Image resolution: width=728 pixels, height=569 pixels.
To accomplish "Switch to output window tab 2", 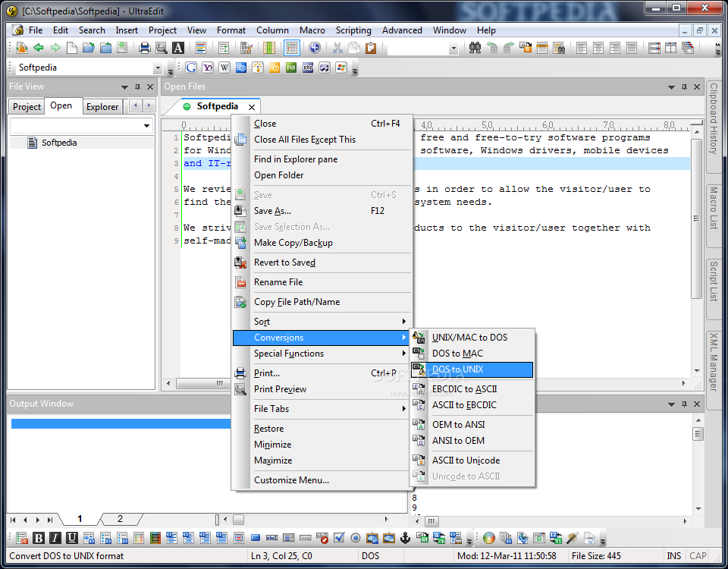I will [x=120, y=519].
